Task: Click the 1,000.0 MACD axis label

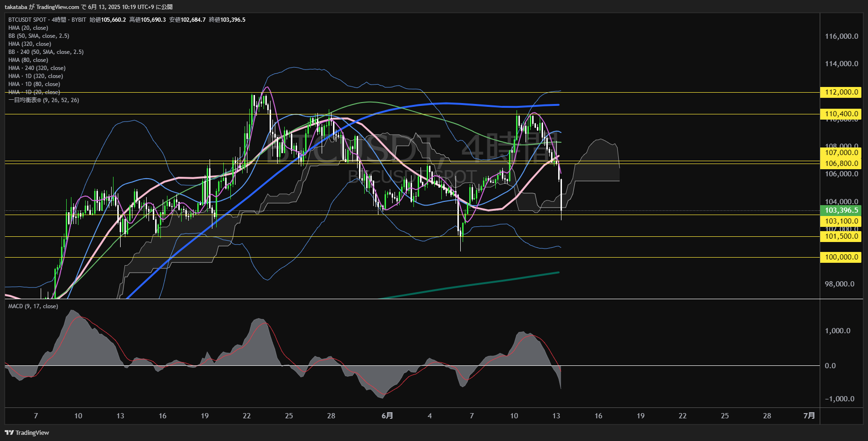Action: click(x=838, y=331)
